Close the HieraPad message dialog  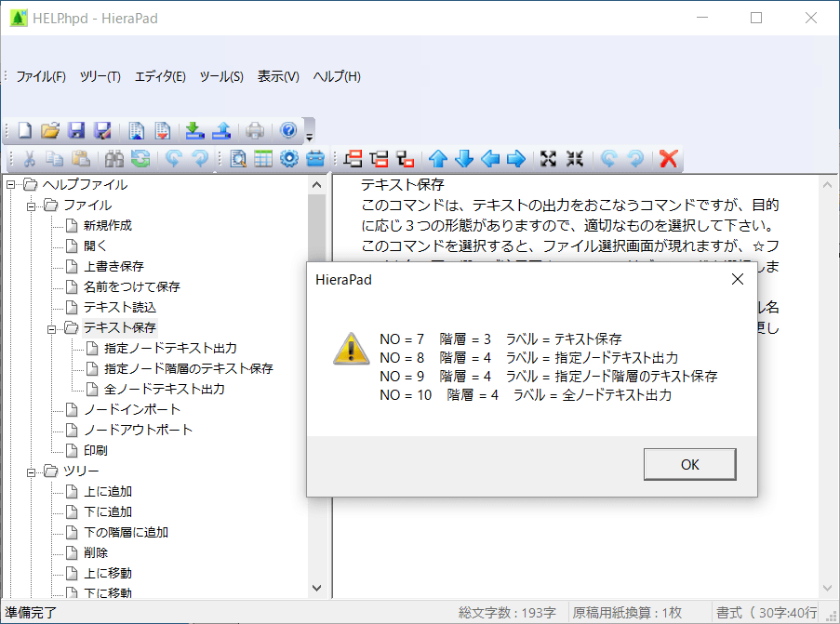point(738,279)
